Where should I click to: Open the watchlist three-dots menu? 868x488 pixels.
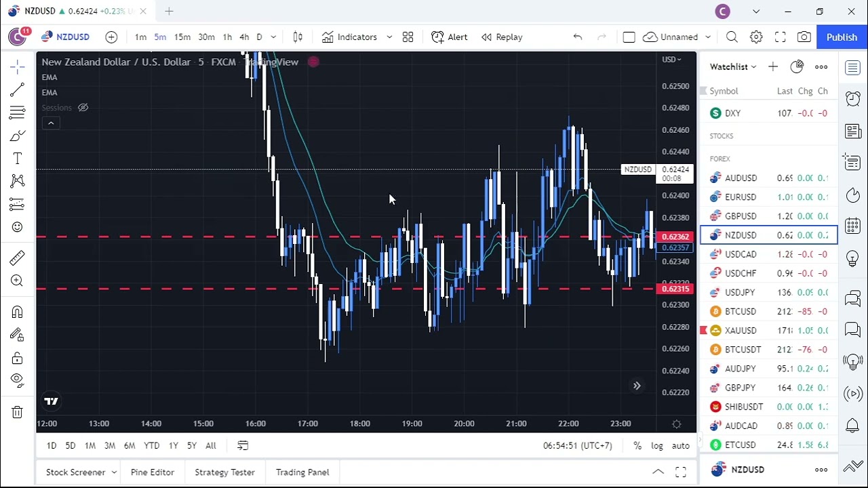[821, 66]
